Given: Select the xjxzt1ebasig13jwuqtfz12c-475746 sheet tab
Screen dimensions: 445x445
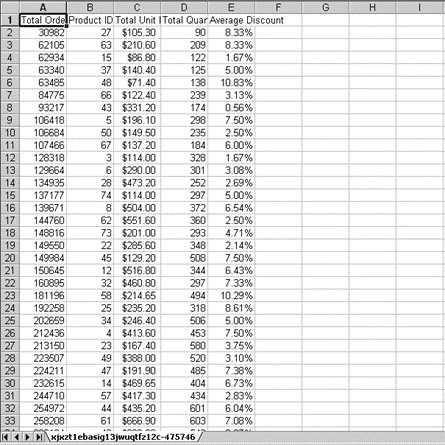Looking at the screenshot, I should pyautogui.click(x=123, y=437).
